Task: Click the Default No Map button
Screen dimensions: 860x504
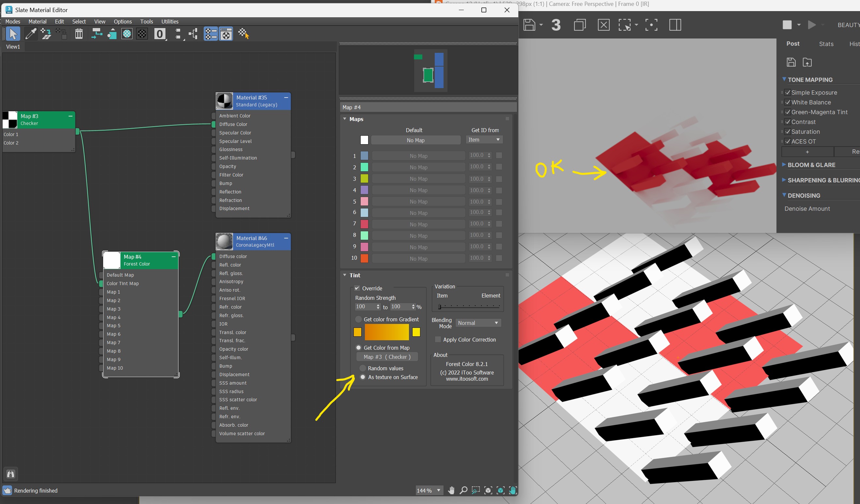Action: pos(415,140)
